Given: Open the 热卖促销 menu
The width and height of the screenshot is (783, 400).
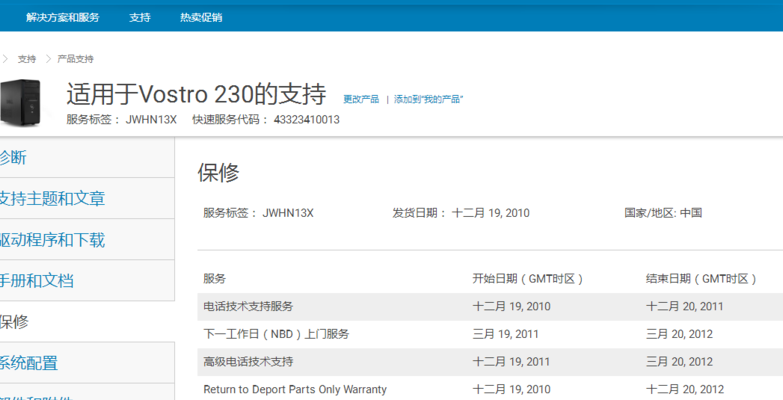Looking at the screenshot, I should pyautogui.click(x=201, y=17).
